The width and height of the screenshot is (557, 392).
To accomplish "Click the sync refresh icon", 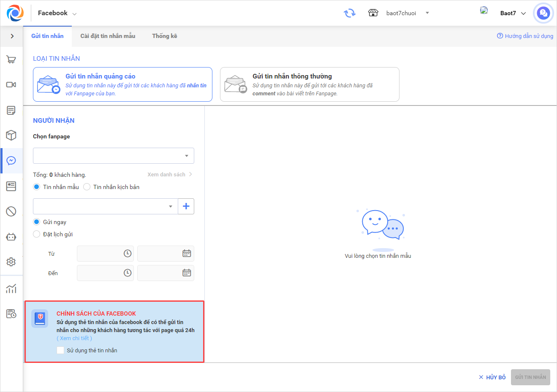I will [x=350, y=13].
